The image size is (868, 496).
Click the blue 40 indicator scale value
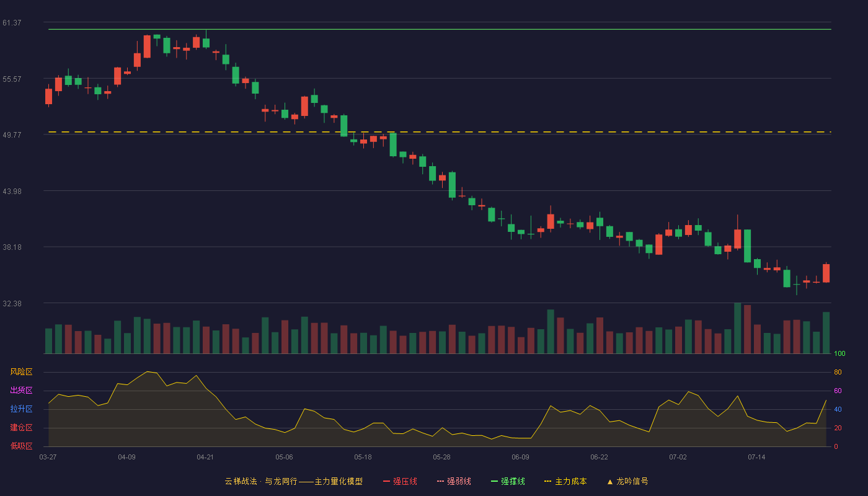click(x=838, y=409)
